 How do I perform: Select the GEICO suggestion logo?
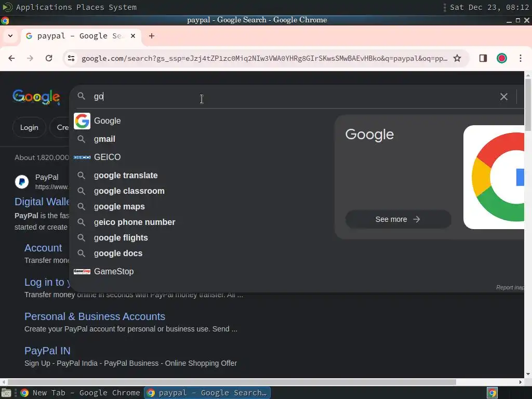tap(82, 157)
